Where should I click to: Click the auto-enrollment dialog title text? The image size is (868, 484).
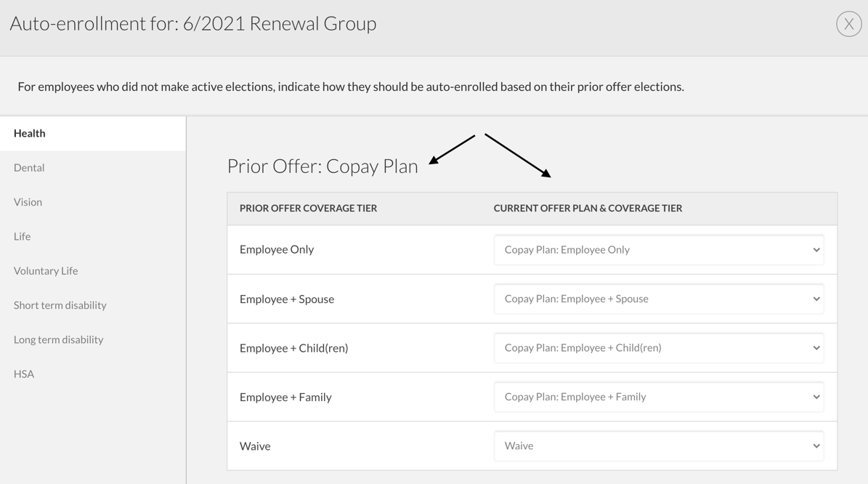(x=193, y=24)
